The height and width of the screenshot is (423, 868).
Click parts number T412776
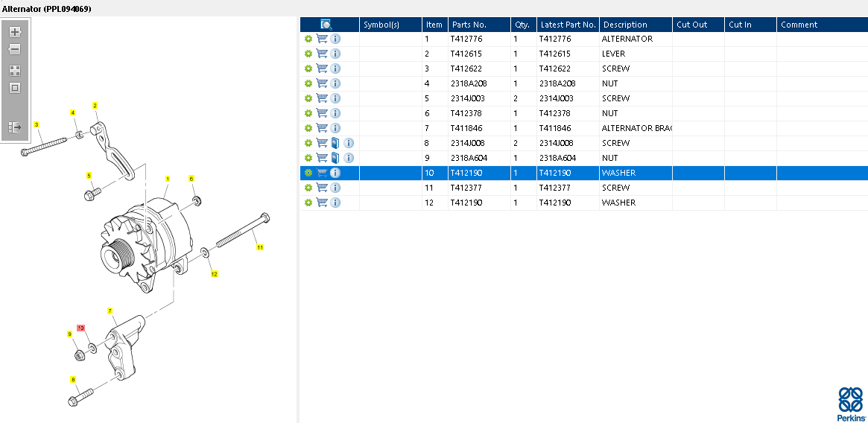(466, 39)
